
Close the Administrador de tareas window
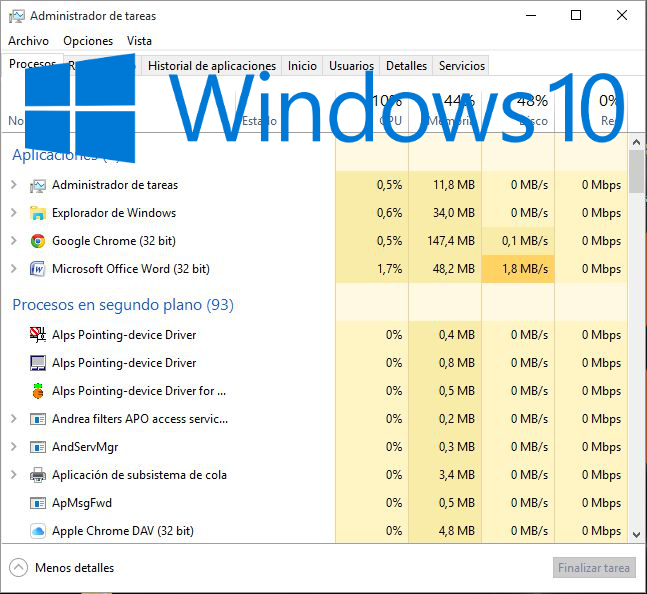[x=622, y=16]
